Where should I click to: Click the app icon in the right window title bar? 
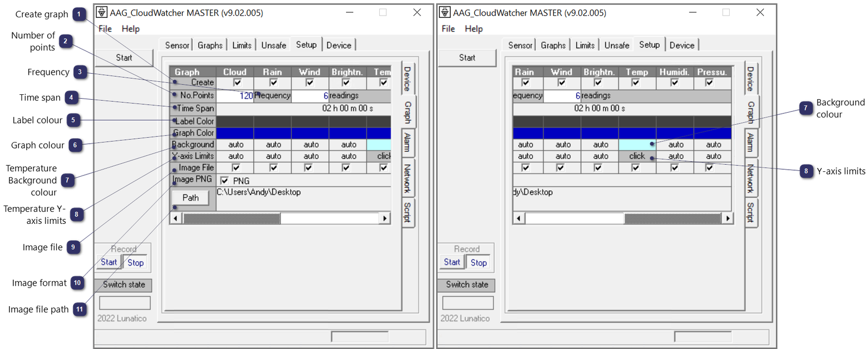[x=445, y=12]
